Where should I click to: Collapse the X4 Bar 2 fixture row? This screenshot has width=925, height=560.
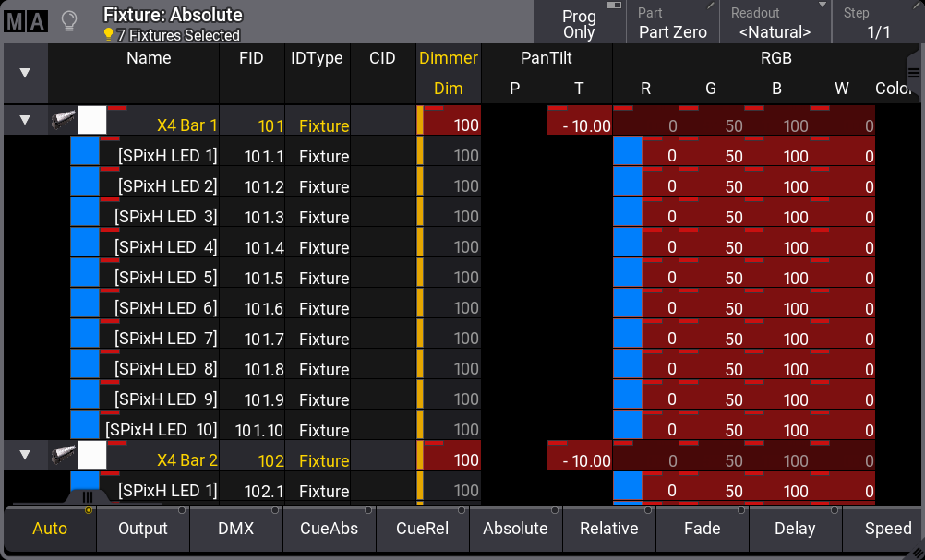(x=25, y=455)
